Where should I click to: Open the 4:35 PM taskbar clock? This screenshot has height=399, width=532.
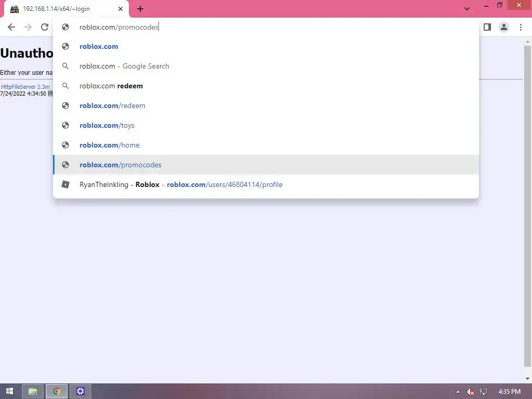click(509, 392)
